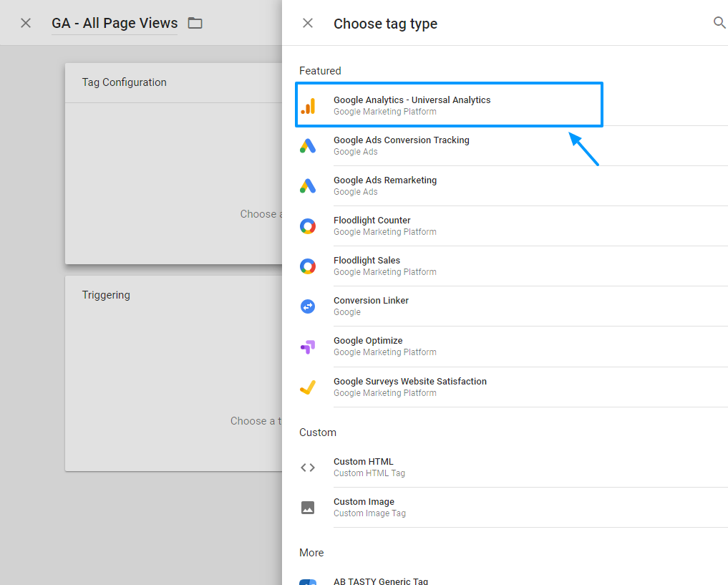Open search in the tag type panel

coord(719,23)
